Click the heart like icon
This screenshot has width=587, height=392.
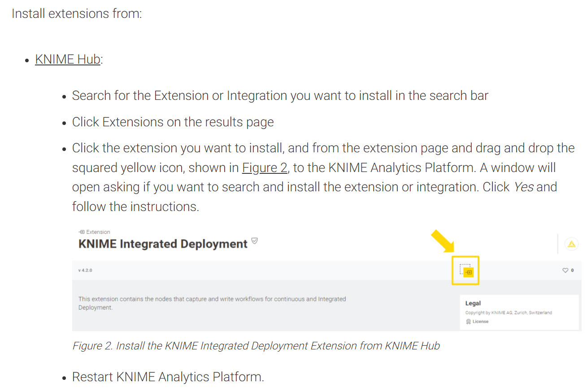(x=565, y=271)
